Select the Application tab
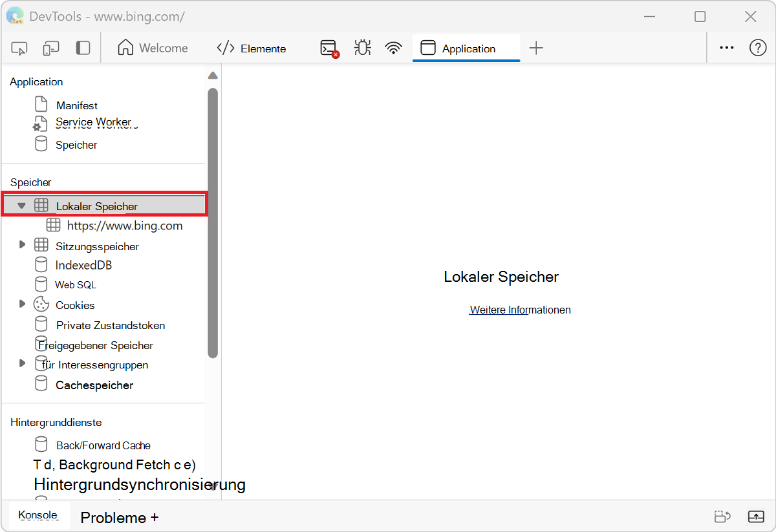The height and width of the screenshot is (532, 776). point(466,48)
